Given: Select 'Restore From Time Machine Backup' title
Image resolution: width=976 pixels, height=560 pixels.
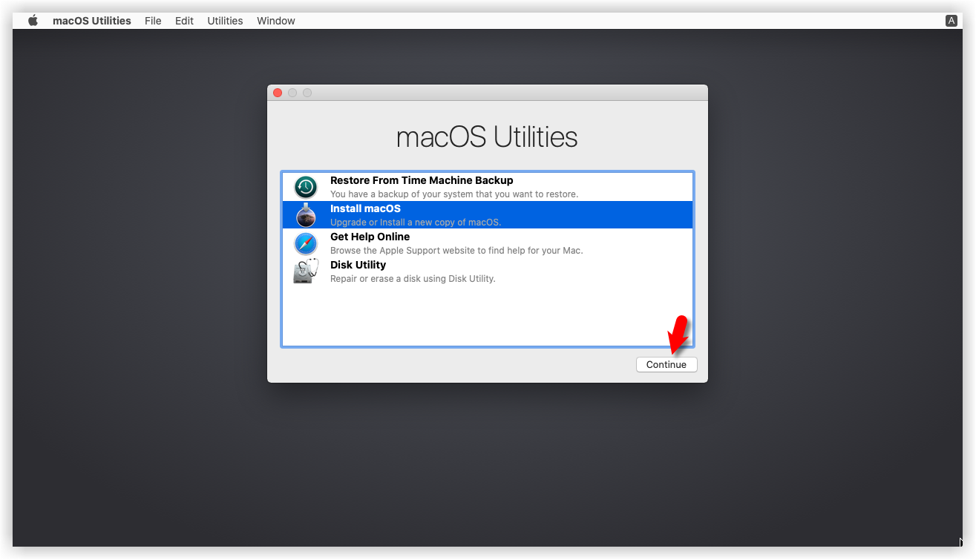Looking at the screenshot, I should (421, 180).
